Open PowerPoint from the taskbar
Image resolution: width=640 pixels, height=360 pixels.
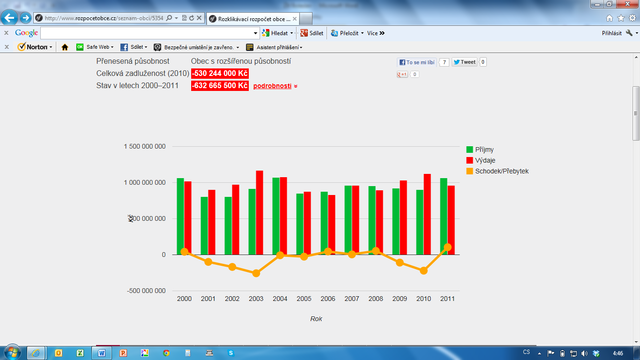[123, 353]
